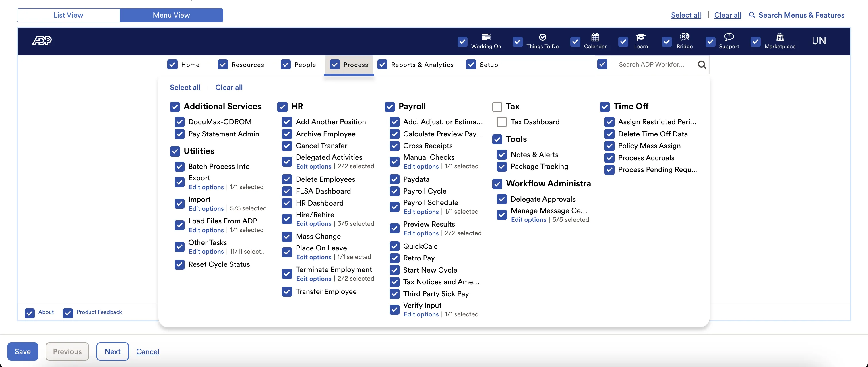Click the Next button
Image resolution: width=868 pixels, height=367 pixels.
(x=113, y=351)
